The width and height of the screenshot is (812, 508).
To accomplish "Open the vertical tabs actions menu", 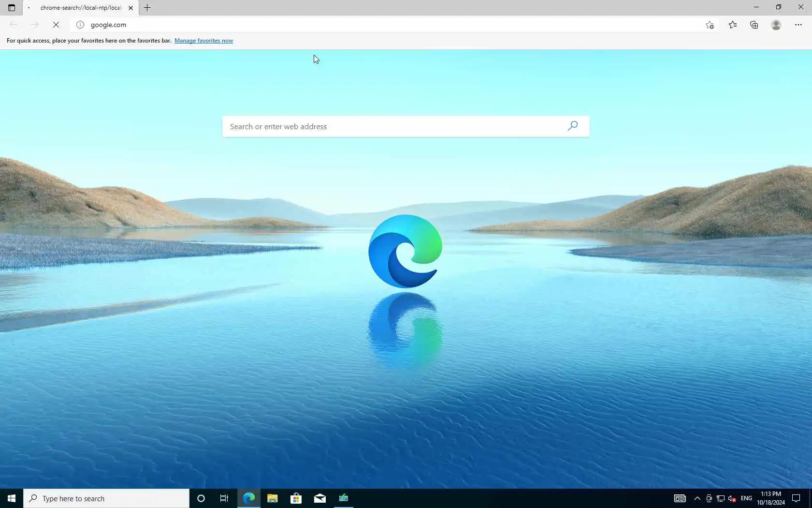I will tap(12, 8).
